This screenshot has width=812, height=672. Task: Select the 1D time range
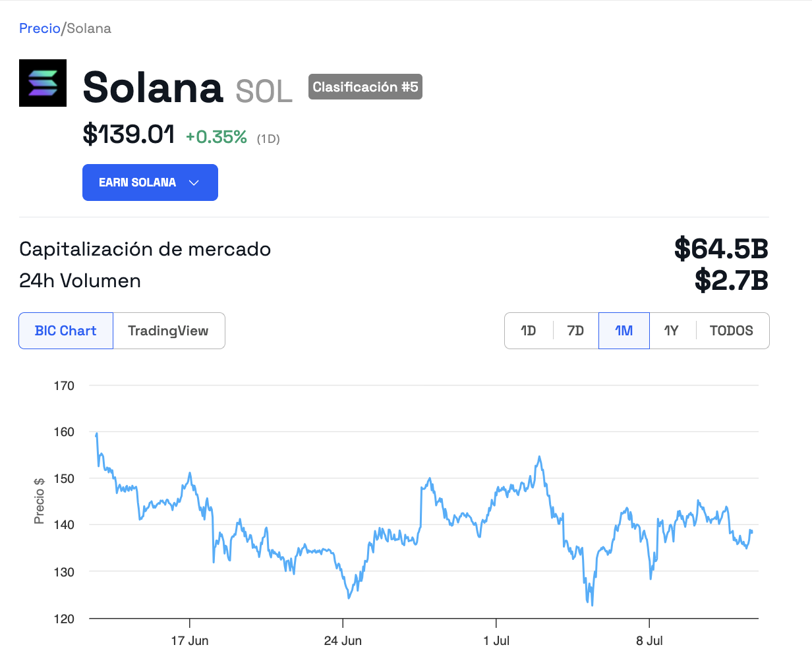(x=529, y=331)
